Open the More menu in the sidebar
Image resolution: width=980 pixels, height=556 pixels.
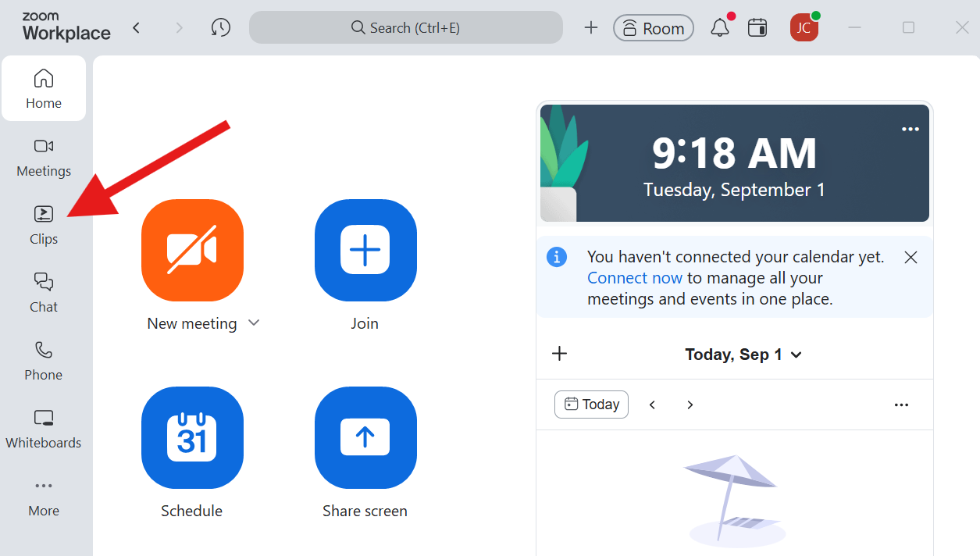click(44, 497)
